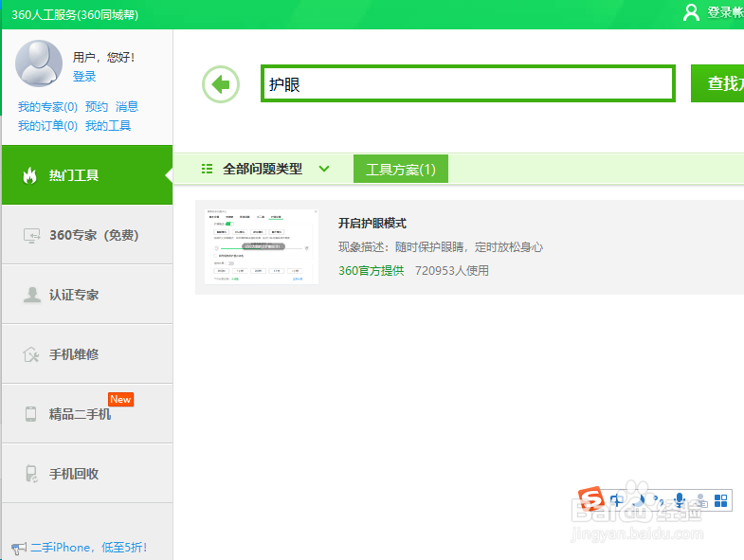Click the person icon beside 认证专家

32,295
